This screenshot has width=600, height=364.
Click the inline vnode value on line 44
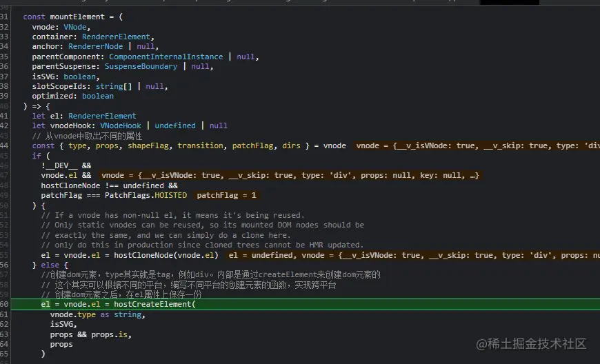(x=477, y=145)
